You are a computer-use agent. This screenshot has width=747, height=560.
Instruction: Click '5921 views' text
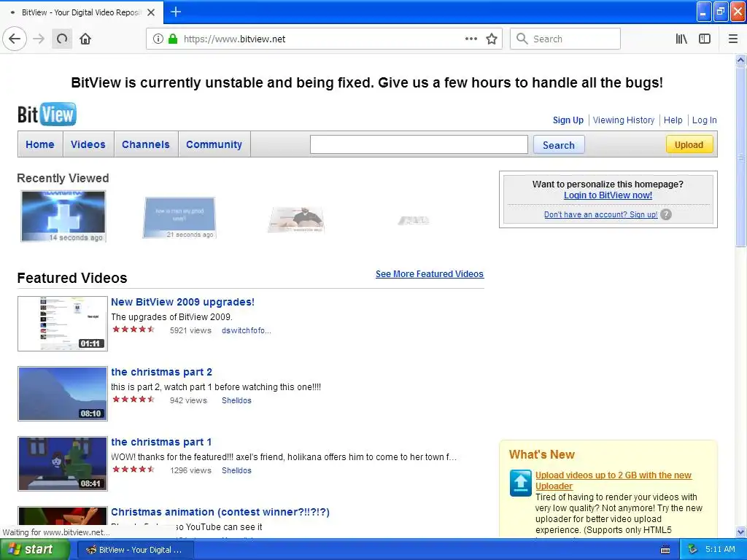click(190, 330)
